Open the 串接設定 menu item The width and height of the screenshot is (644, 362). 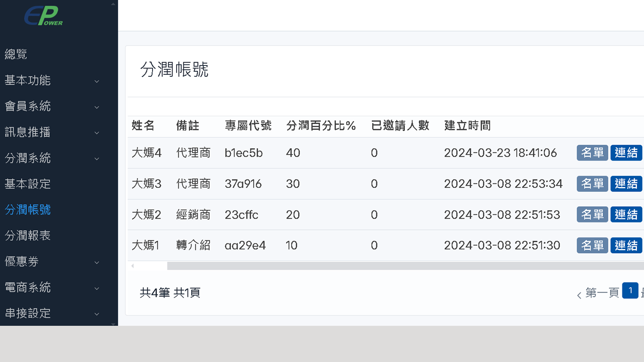tap(27, 313)
